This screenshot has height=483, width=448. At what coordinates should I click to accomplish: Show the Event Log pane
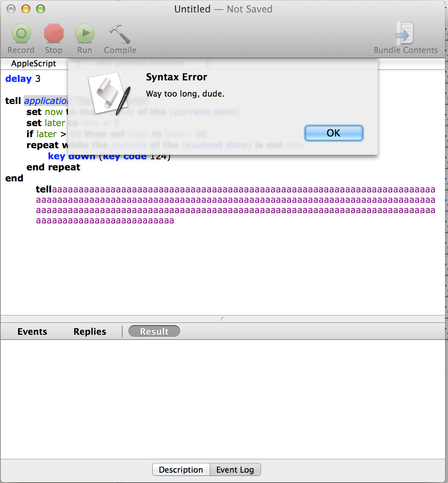235,470
